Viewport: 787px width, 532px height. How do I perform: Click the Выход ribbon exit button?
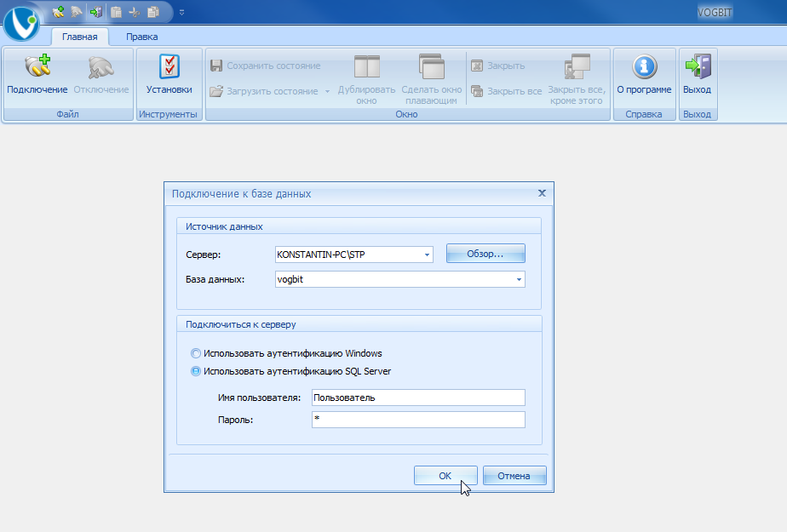click(698, 74)
